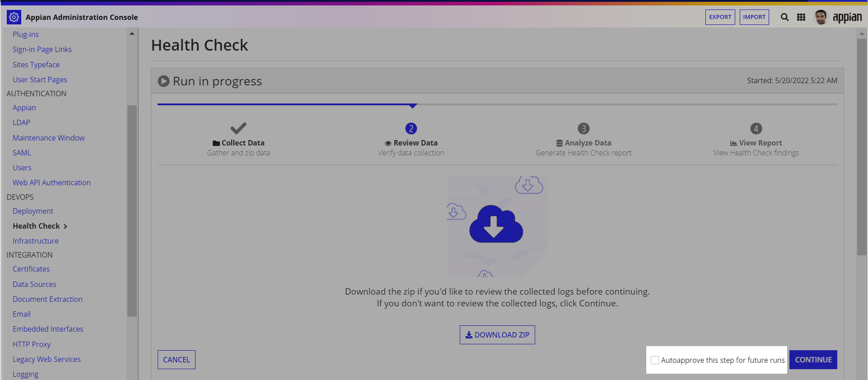868x380 pixels.
Task: Open Sign-in Page Links
Action: pyautogui.click(x=42, y=49)
